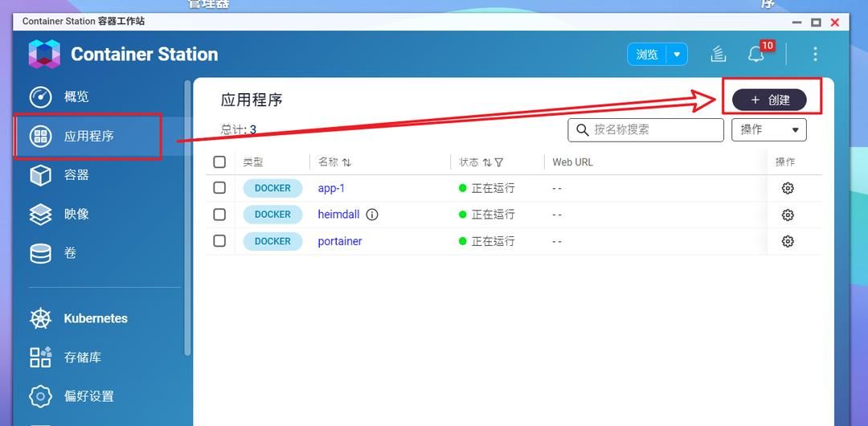The height and width of the screenshot is (426, 868).
Task: Expand the 浏览 dropdown arrow
Action: (677, 55)
